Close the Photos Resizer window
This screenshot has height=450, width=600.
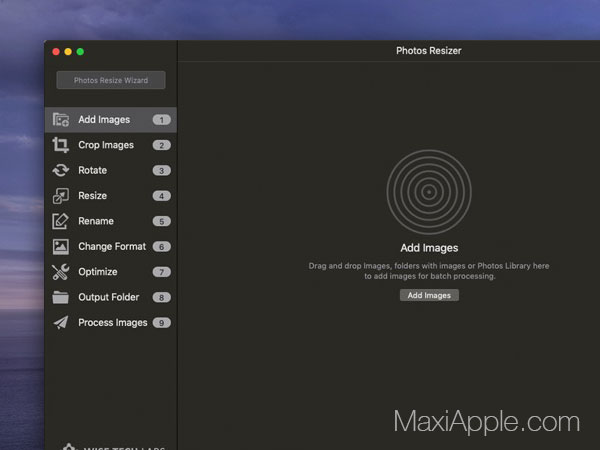56,52
